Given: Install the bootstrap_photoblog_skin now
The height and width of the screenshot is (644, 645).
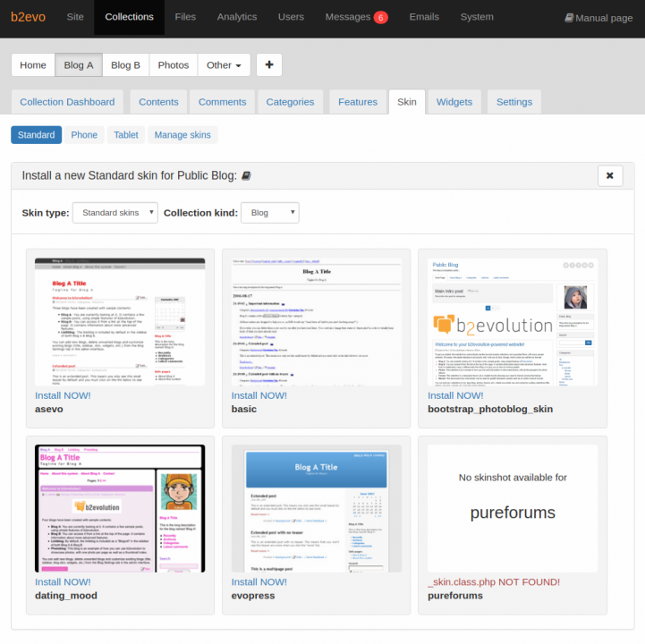Looking at the screenshot, I should click(x=455, y=395).
